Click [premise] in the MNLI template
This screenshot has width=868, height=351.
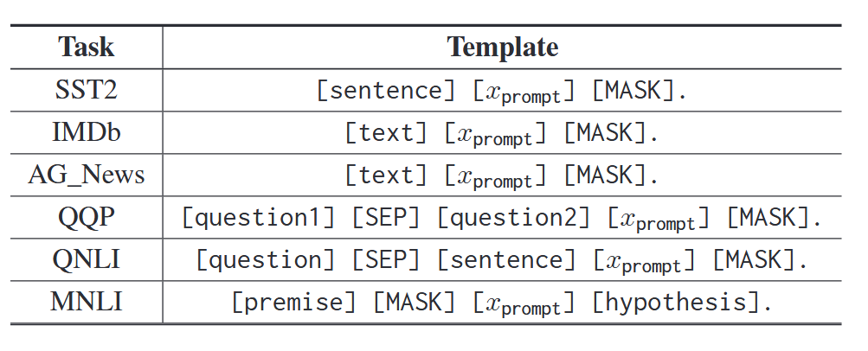click(x=294, y=302)
